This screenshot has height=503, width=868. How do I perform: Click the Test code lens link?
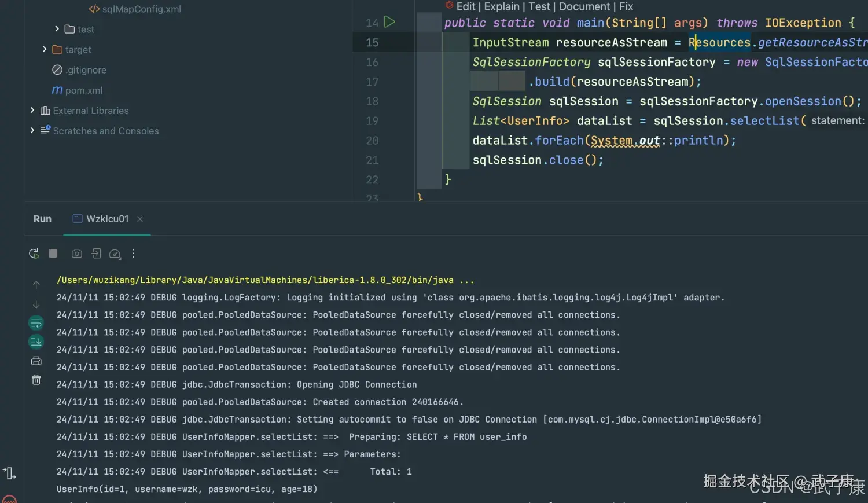(x=539, y=6)
